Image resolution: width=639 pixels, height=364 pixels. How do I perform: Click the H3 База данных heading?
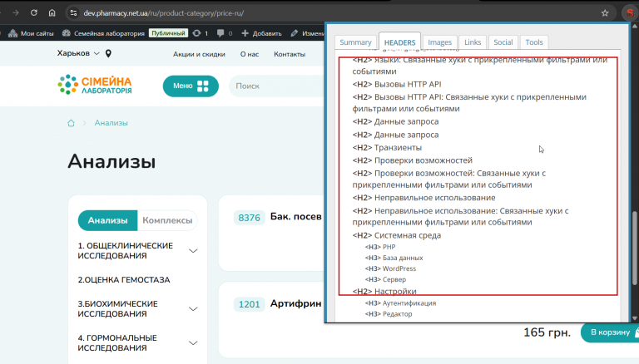coord(394,258)
